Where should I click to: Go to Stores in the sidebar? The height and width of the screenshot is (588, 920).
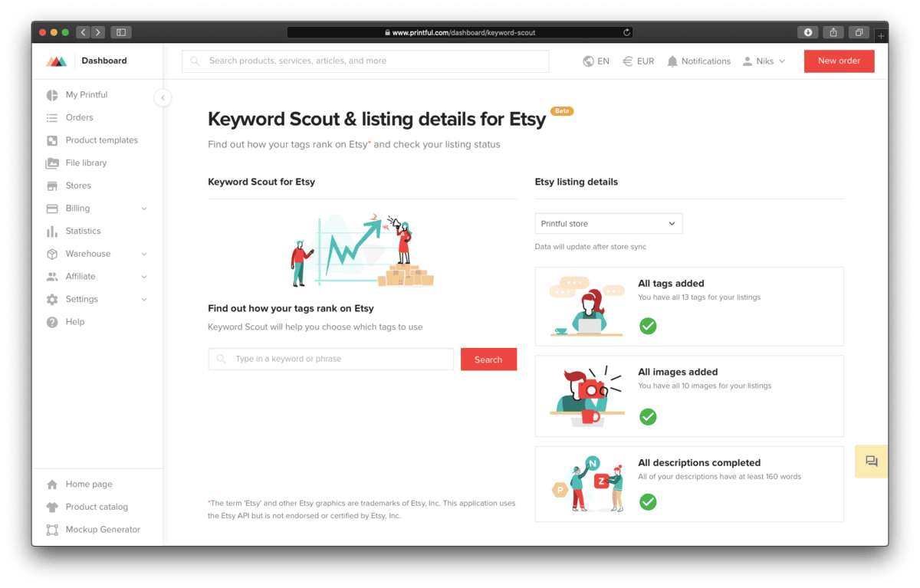[x=77, y=185]
